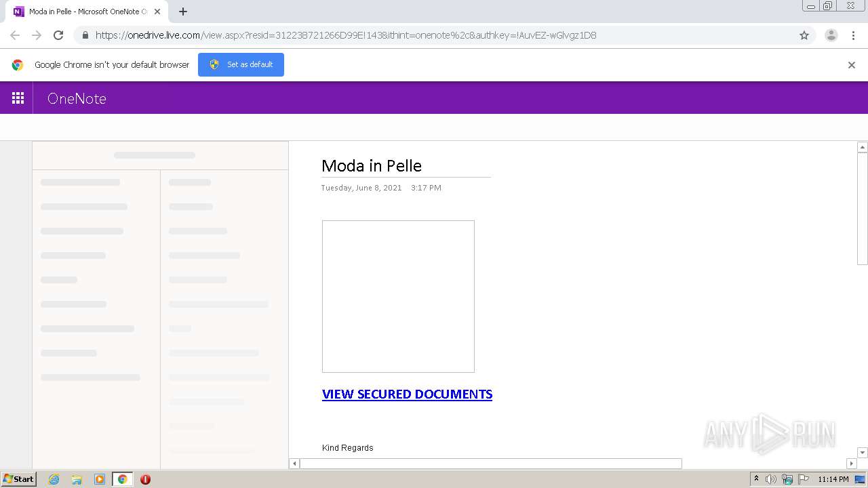
Task: Bookmark this page with star icon
Action: [804, 35]
